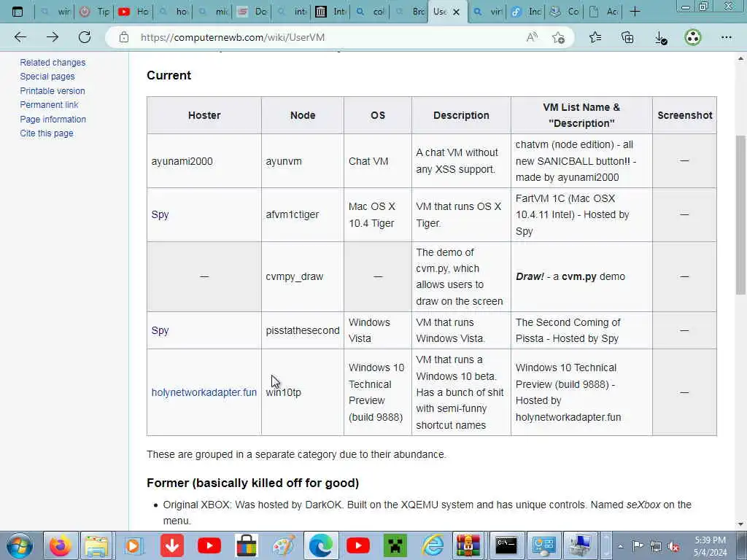Show hidden system tray icons
The width and height of the screenshot is (747, 560).
[x=620, y=546]
